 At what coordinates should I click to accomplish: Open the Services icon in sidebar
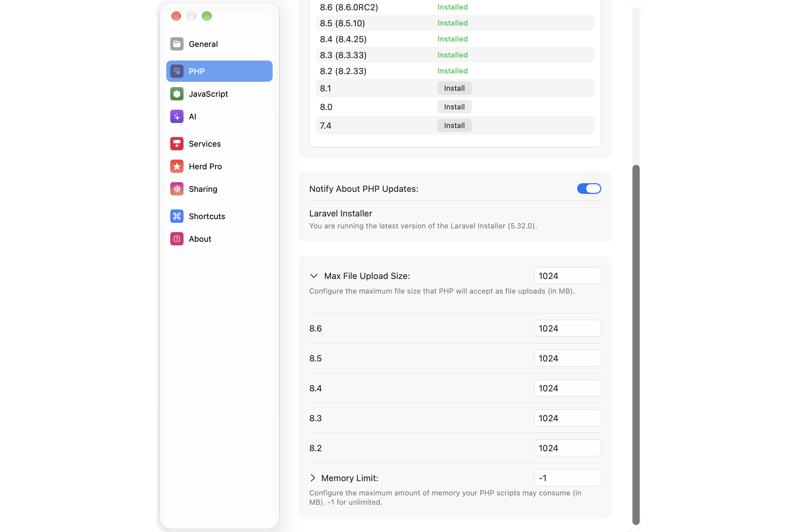tap(177, 144)
